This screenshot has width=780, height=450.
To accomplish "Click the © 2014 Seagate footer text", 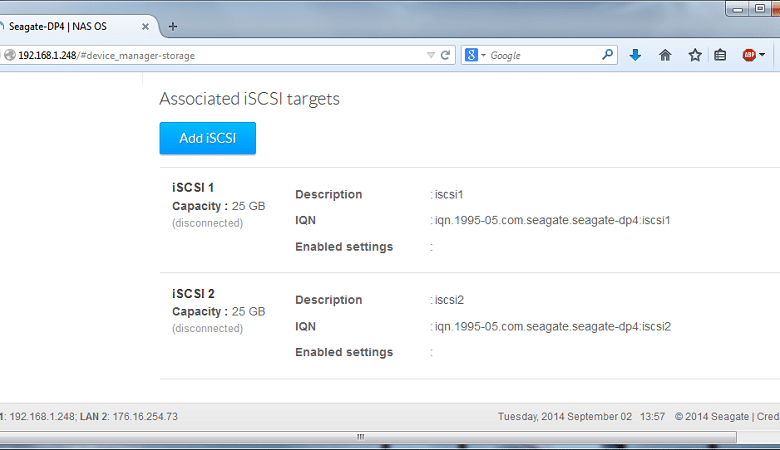I will point(711,417).
